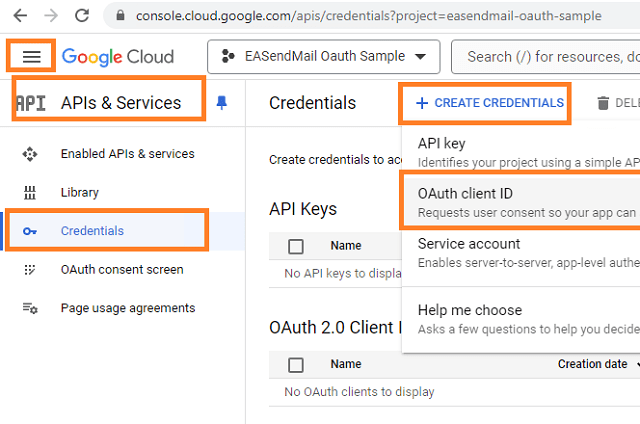The image size is (640, 424).
Task: Choose OAuth client ID option
Action: (521, 202)
